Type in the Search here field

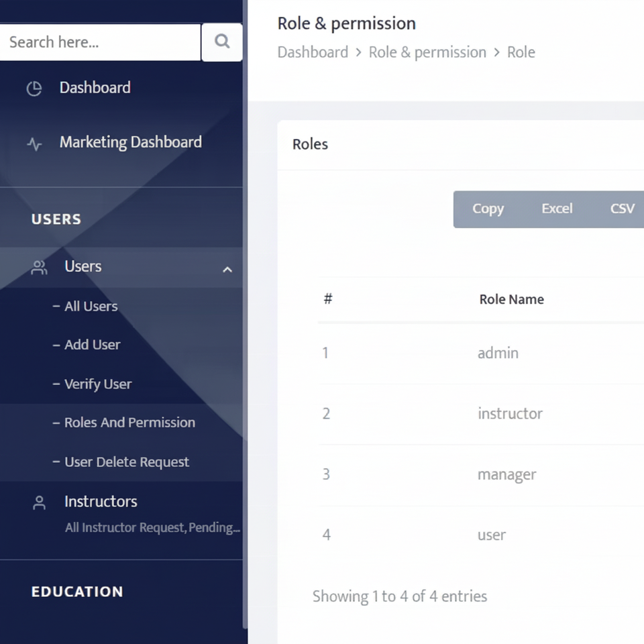[101, 42]
